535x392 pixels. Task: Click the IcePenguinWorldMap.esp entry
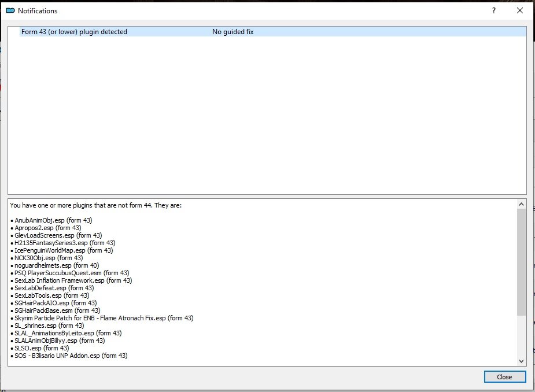(x=63, y=250)
